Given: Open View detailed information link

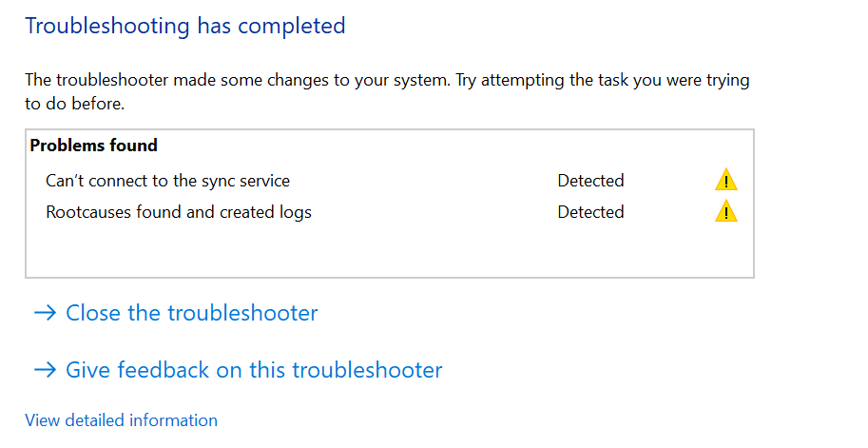Looking at the screenshot, I should [x=122, y=420].
